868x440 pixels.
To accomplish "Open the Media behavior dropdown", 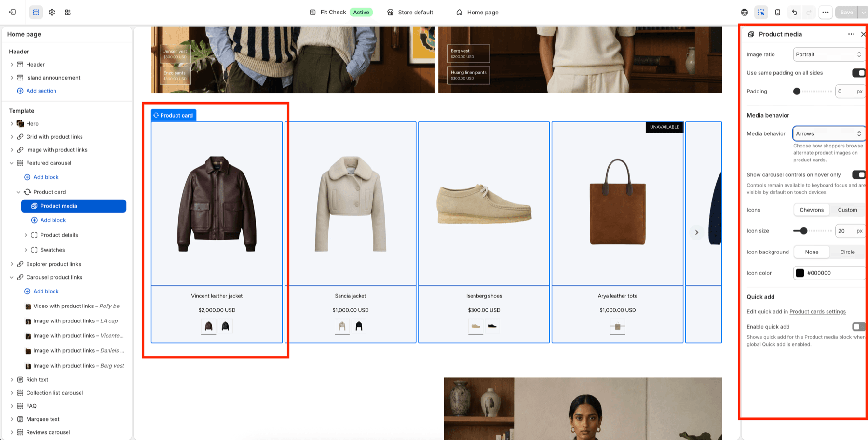I will click(x=828, y=133).
